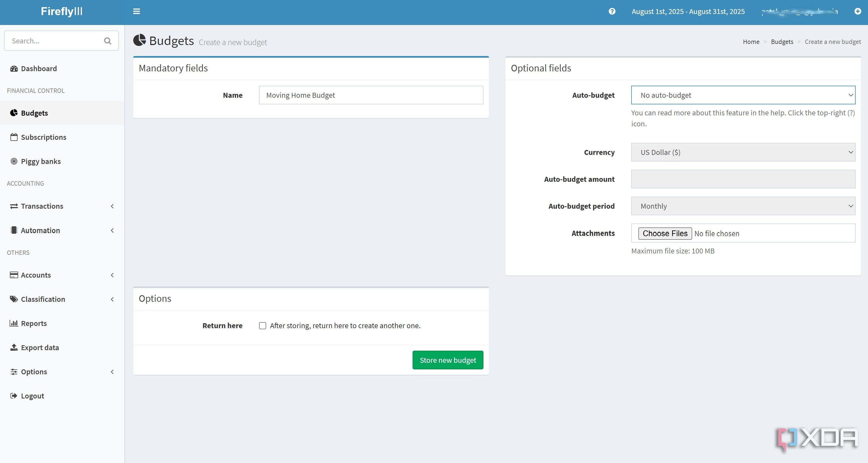Expand the Automation submenu chevron
868x463 pixels.
point(112,230)
